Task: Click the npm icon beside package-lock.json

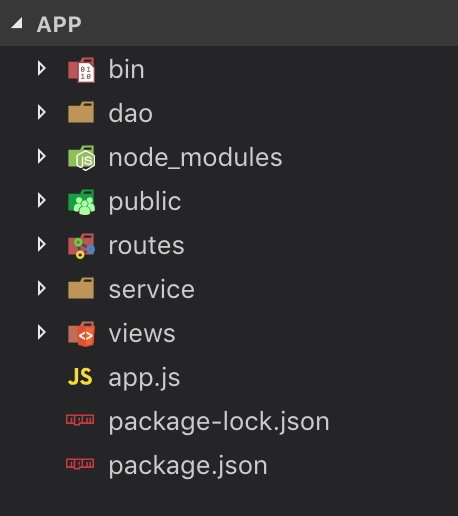Action: [x=80, y=419]
